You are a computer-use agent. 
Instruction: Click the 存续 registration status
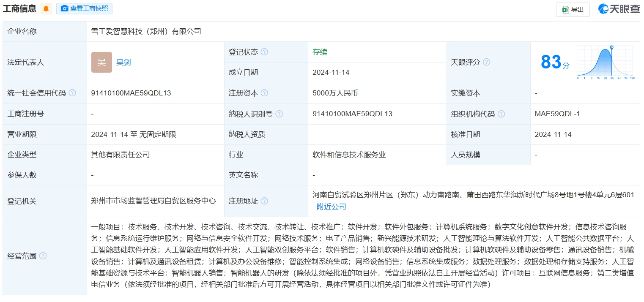320,52
